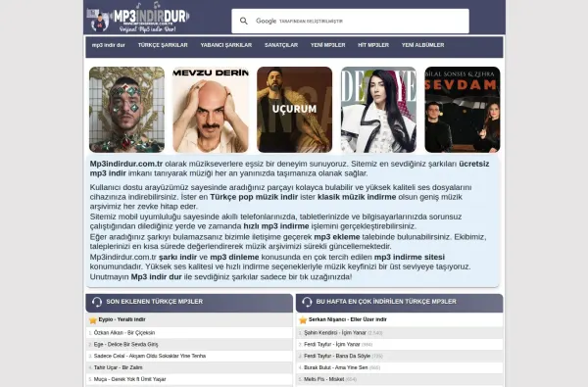
Task: Open the MEVZU DERİN album cover
Action: click(x=211, y=110)
